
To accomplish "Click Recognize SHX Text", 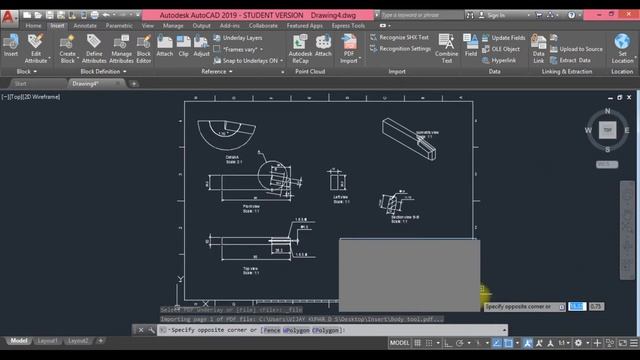I will 399,37.
